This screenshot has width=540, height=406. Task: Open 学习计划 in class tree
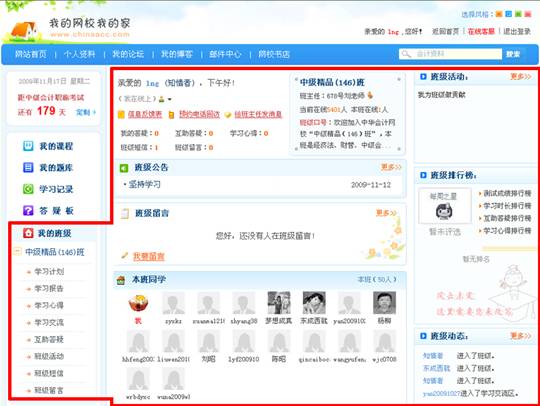(x=49, y=271)
